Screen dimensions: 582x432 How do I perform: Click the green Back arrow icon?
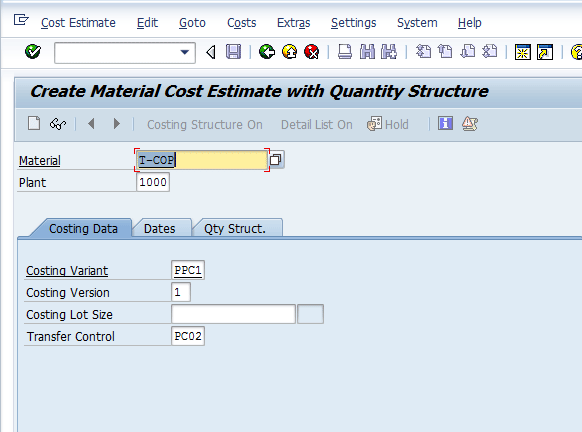[267, 52]
